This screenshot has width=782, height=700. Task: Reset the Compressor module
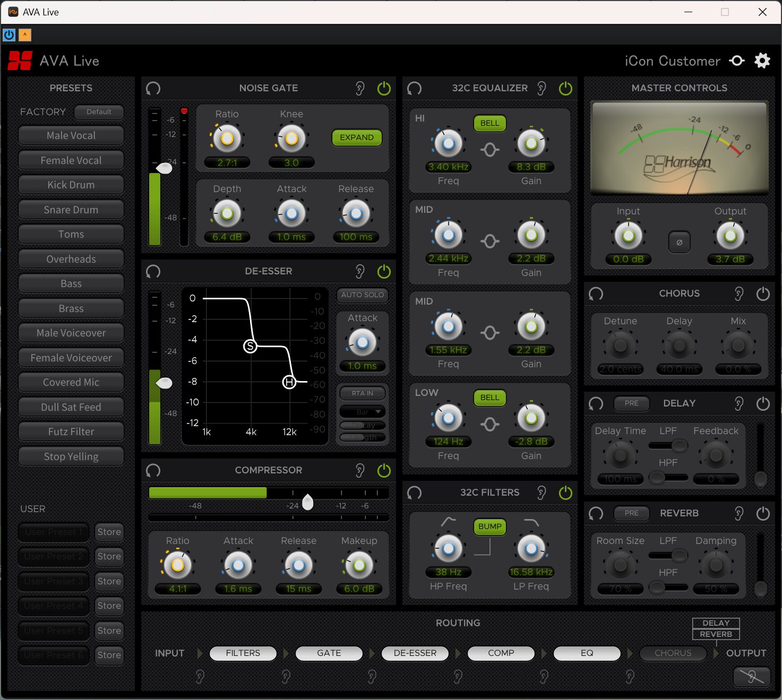(x=153, y=470)
